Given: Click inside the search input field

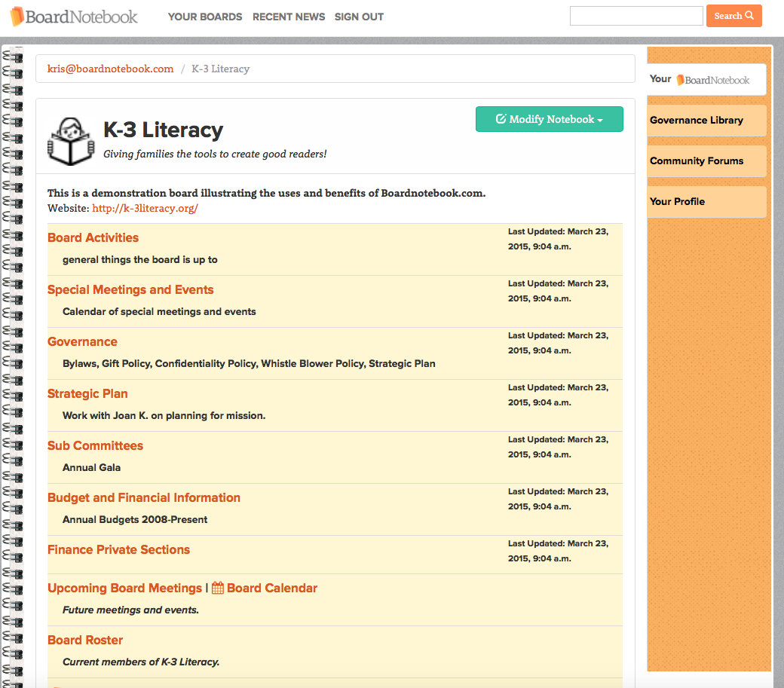Looking at the screenshot, I should pos(636,16).
